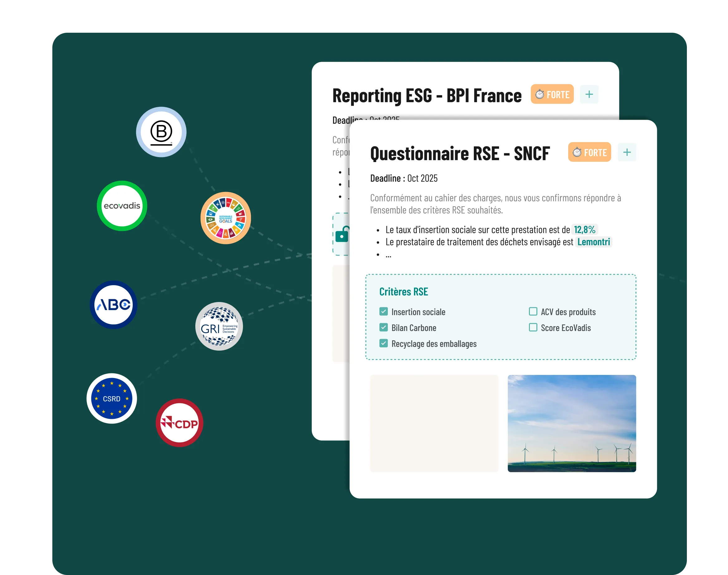This screenshot has height=575, width=728.
Task: Open the ABC circular logo
Action: [x=114, y=305]
